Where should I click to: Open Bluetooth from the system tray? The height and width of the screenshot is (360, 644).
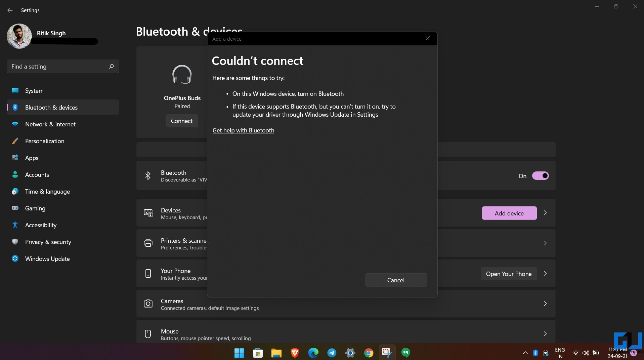point(535,353)
